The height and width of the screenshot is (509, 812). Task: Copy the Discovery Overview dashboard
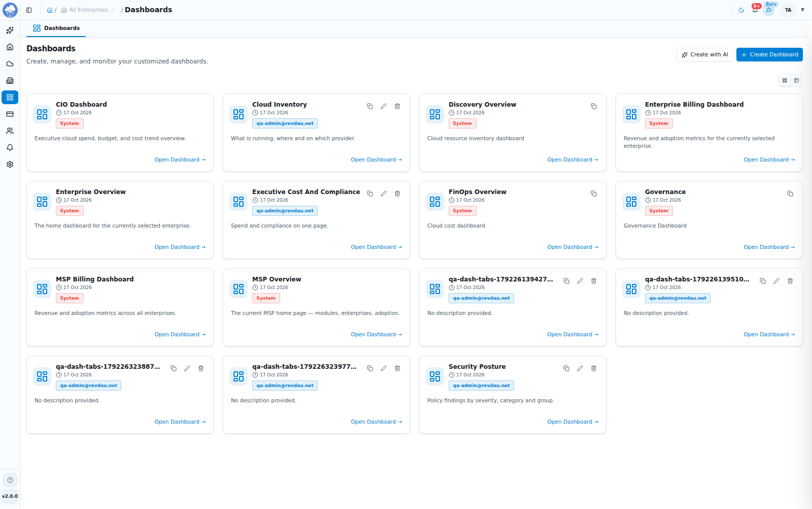(594, 106)
